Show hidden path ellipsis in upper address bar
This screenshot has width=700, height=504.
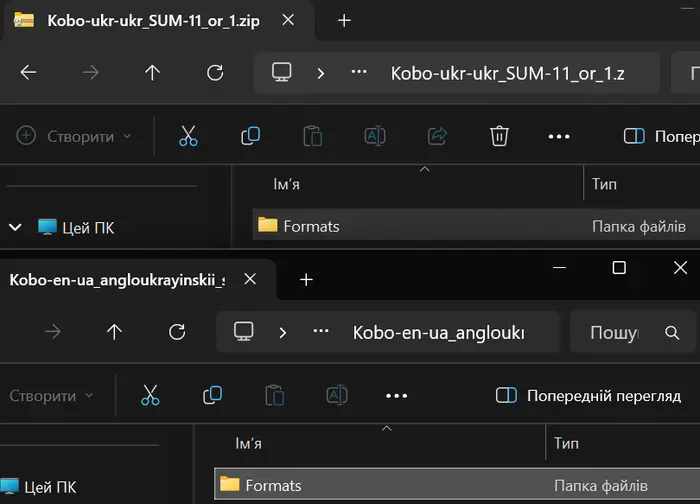pos(359,72)
